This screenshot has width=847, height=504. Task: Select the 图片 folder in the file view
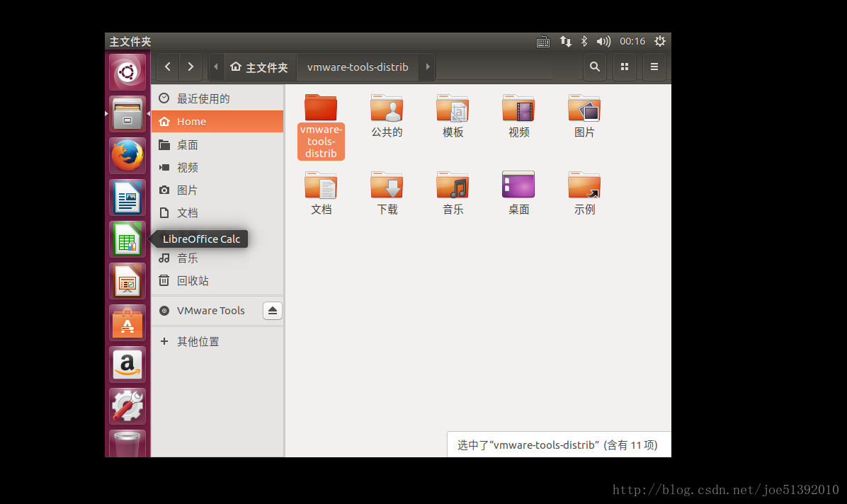coord(584,116)
